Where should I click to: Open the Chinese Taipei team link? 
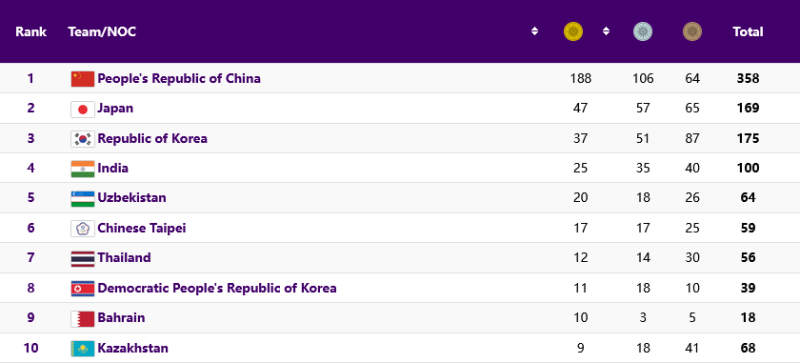[142, 228]
